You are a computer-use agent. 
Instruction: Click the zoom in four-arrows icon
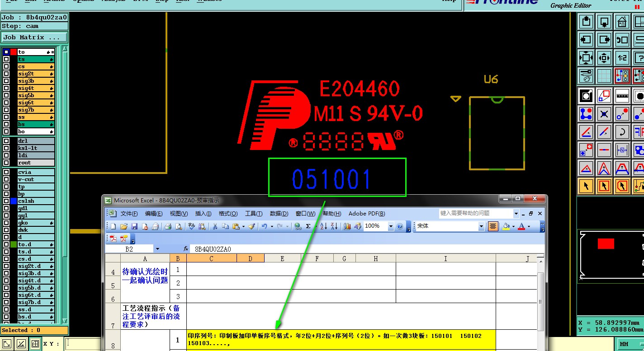click(x=586, y=58)
